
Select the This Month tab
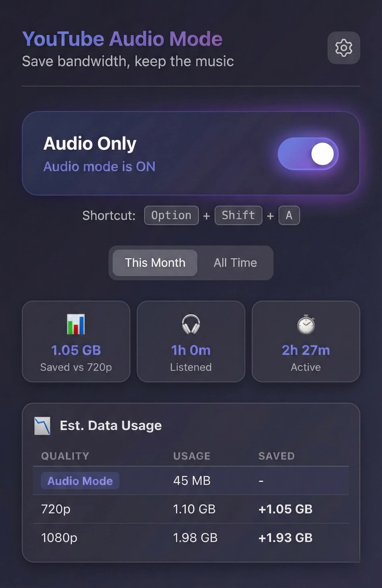[x=155, y=263]
